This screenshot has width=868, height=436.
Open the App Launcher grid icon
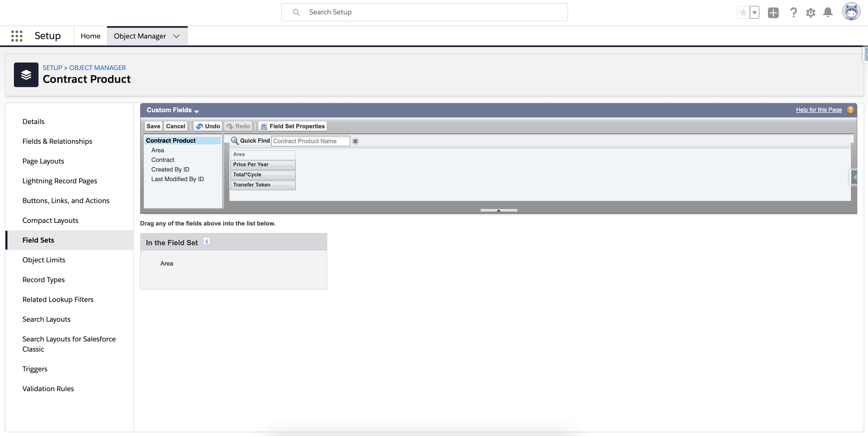pos(17,36)
